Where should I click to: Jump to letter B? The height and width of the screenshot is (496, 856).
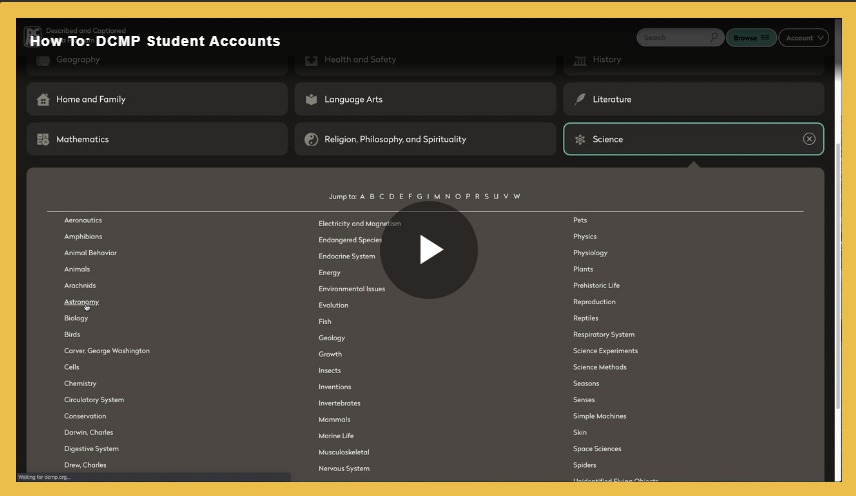pyautogui.click(x=372, y=196)
